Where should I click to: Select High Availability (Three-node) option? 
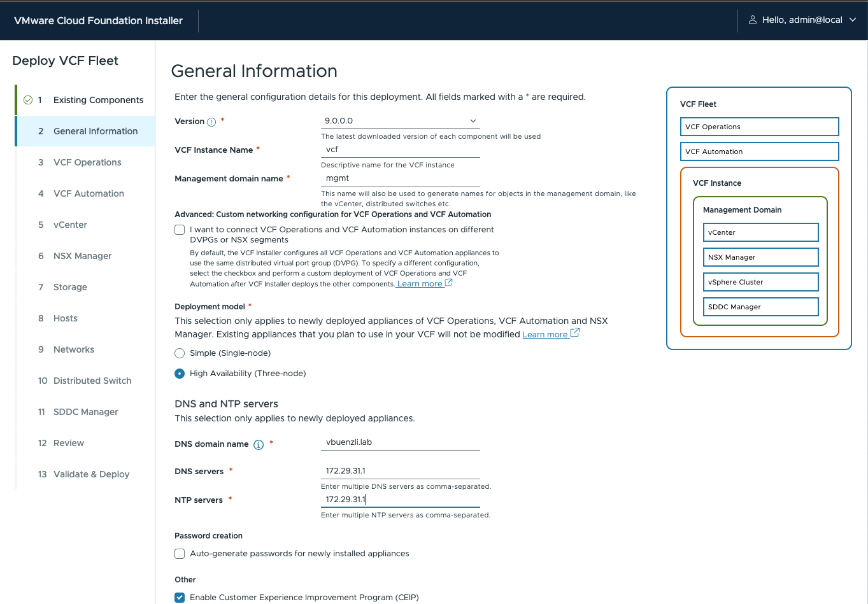pos(180,374)
